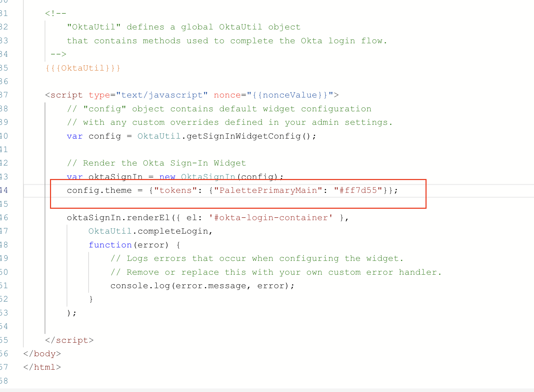This screenshot has height=392, width=534.
Task: Click comment starting with "Logs errors that occur"
Action: (257, 258)
